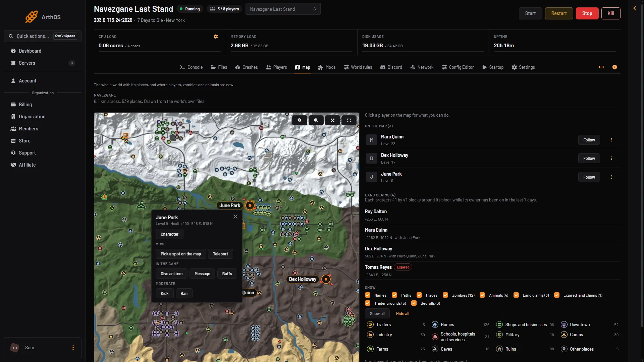Click Dex Holloway's marker on the map
The width and height of the screenshot is (644, 362).
click(x=326, y=279)
